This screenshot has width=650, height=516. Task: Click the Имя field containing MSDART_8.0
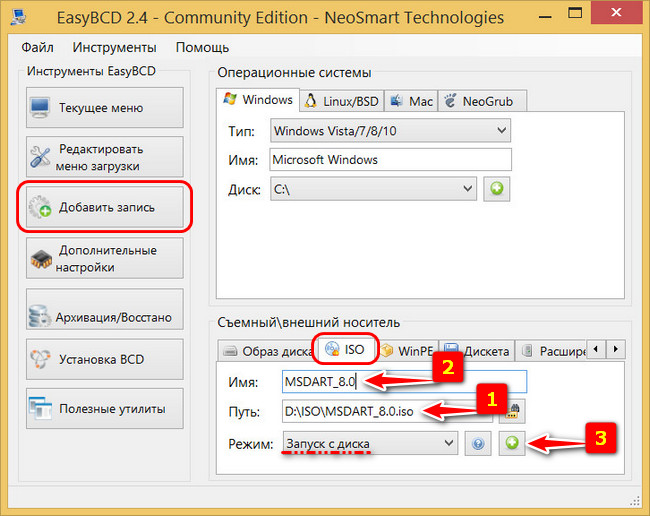(x=404, y=381)
